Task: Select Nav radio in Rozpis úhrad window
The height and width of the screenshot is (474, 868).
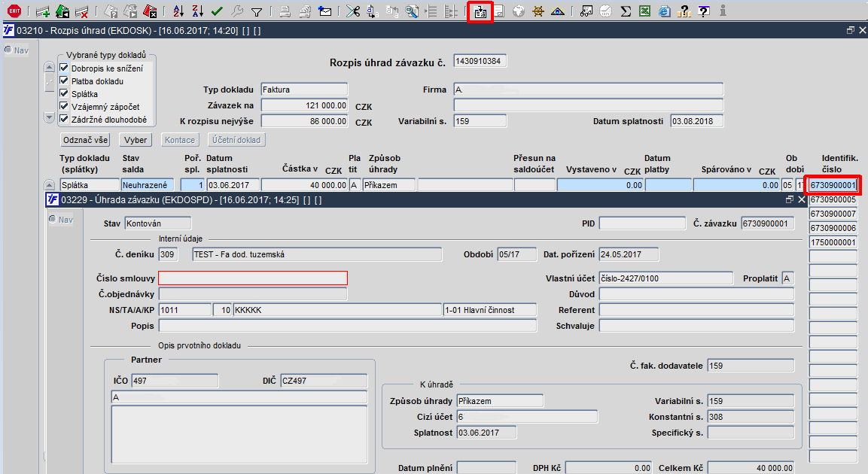Action: coord(8,50)
